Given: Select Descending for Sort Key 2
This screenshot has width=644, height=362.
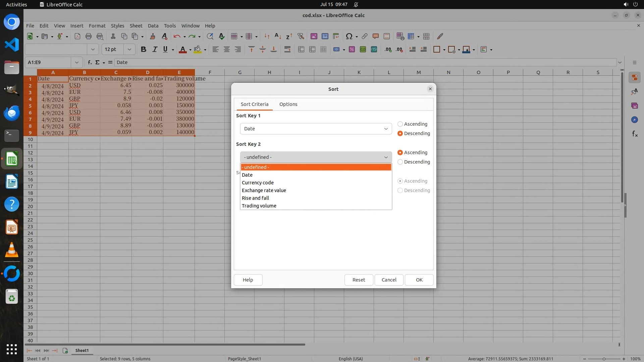Looking at the screenshot, I should 400,162.
